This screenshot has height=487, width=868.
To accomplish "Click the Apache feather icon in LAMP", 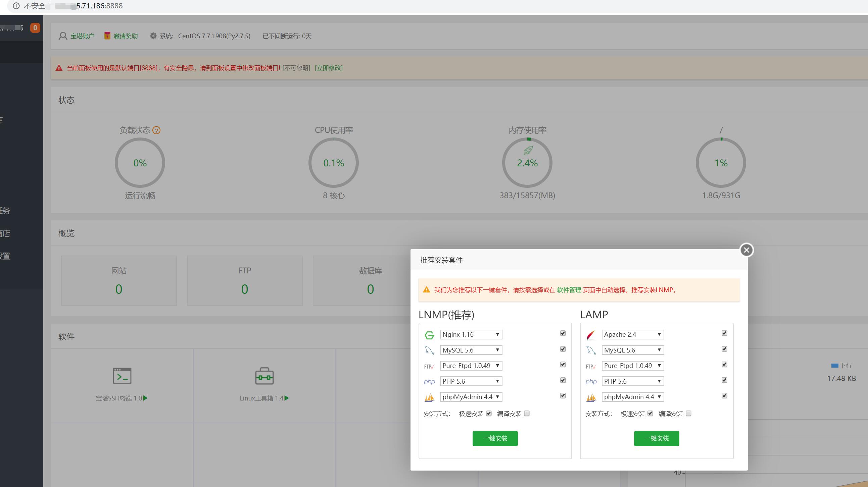I will point(591,335).
